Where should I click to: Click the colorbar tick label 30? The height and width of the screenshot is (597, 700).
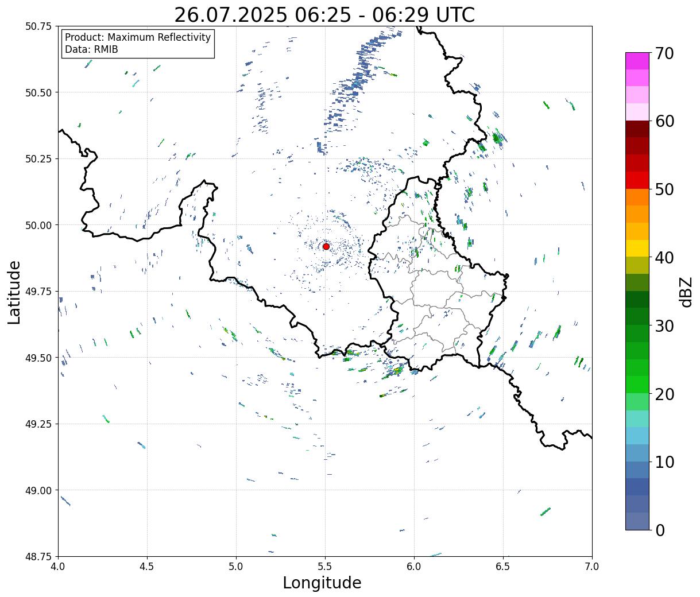(664, 325)
